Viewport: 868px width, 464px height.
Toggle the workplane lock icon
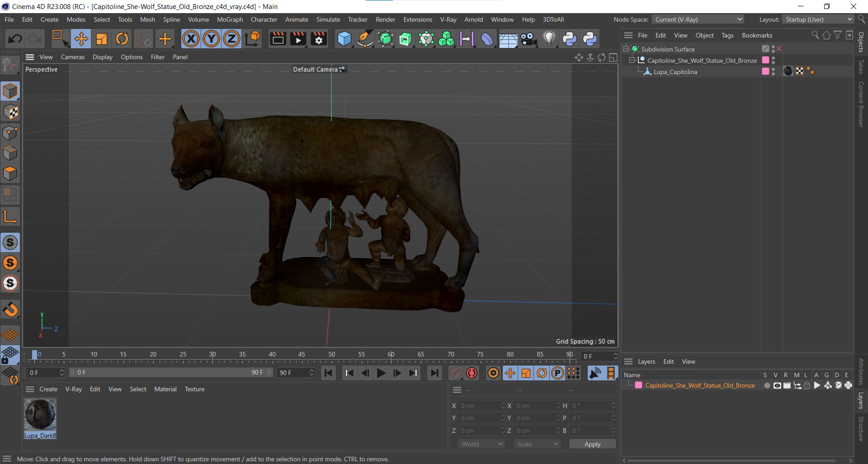coord(10,355)
